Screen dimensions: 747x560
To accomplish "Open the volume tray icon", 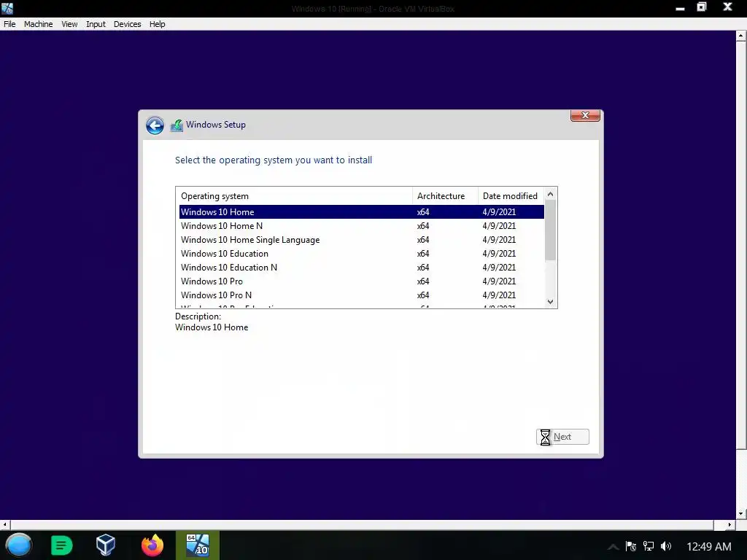I will tap(666, 546).
